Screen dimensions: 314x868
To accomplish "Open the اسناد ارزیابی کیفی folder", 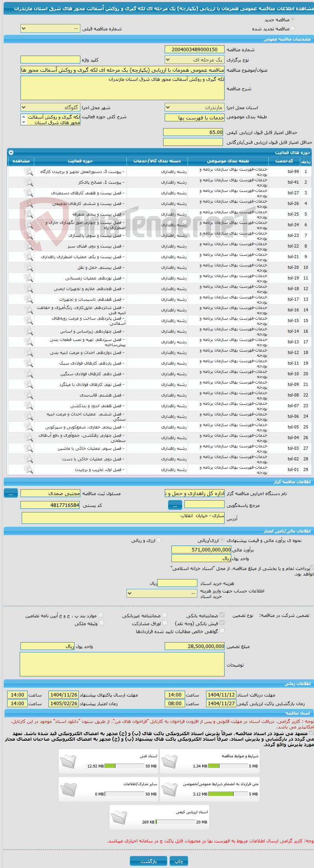I will tap(119, 817).
